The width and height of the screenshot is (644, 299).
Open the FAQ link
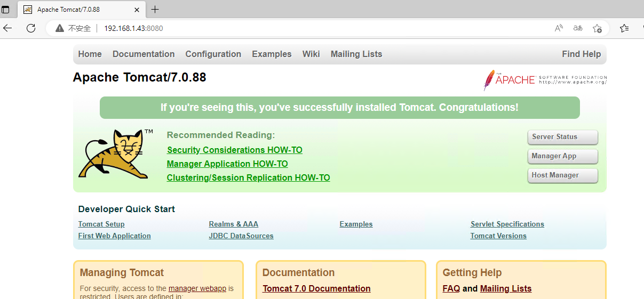click(x=451, y=288)
